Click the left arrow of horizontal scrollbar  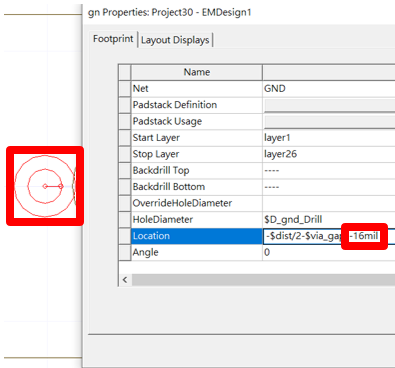click(x=125, y=280)
